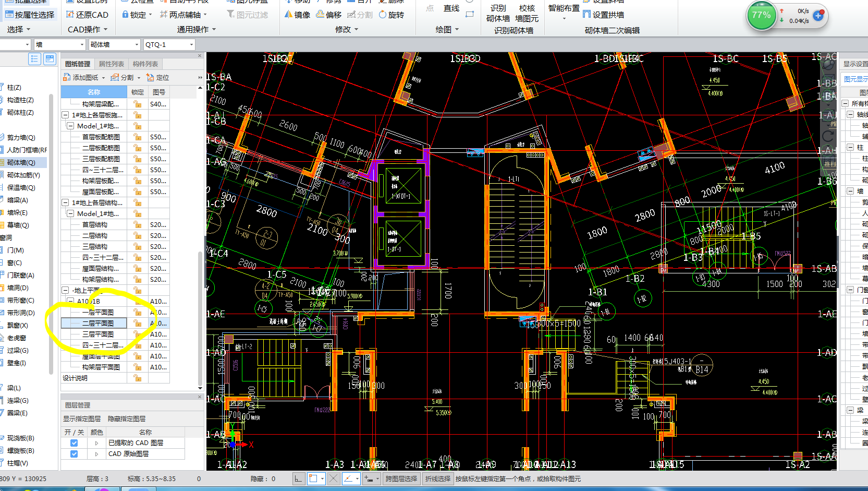Click the 设置拱墙 set arch wall tool
Image resolution: width=868 pixels, height=491 pixels.
click(603, 15)
